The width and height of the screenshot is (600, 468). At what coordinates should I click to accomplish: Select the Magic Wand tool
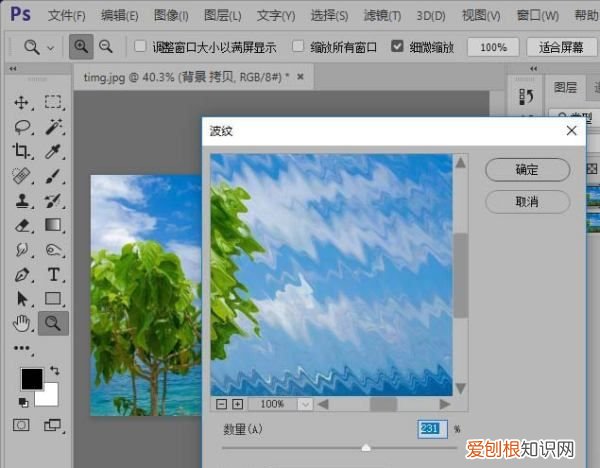pos(53,127)
